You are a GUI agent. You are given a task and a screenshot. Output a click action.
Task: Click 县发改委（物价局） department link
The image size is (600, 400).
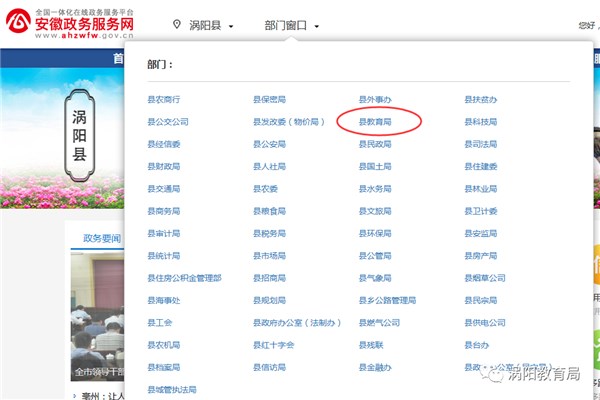pyautogui.click(x=289, y=122)
